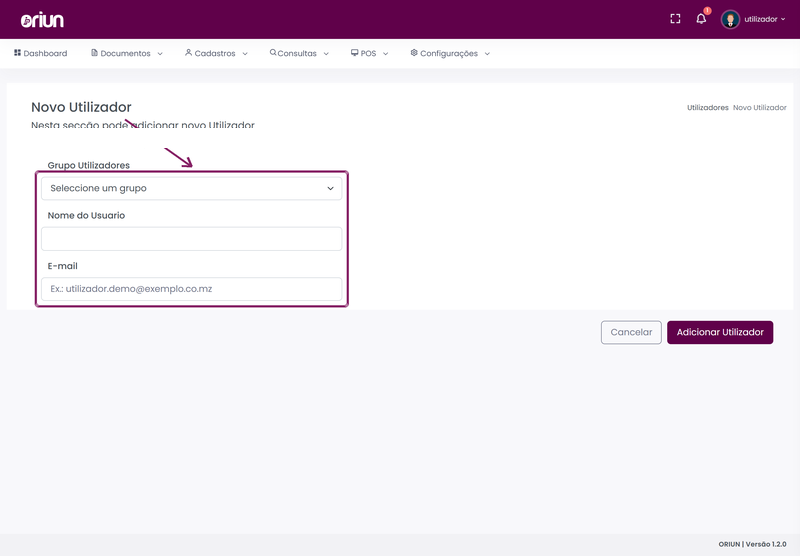
Task: Open the notifications bell
Action: (x=701, y=19)
